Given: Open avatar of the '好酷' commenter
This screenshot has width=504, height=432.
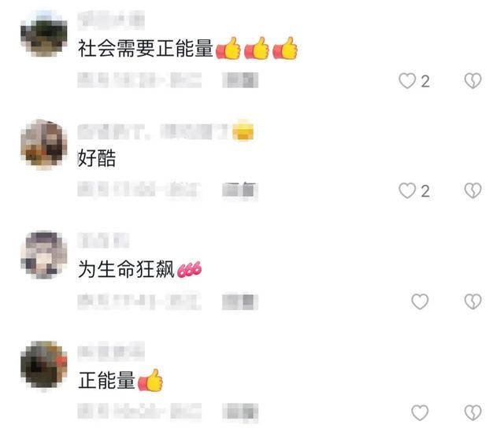Looking at the screenshot, I should click(44, 144).
